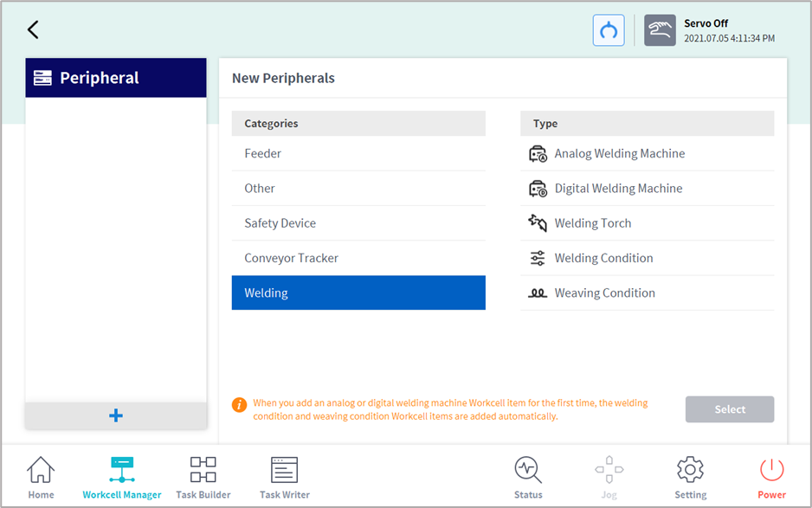Click the back arrow icon
The width and height of the screenshot is (812, 508).
click(x=33, y=29)
